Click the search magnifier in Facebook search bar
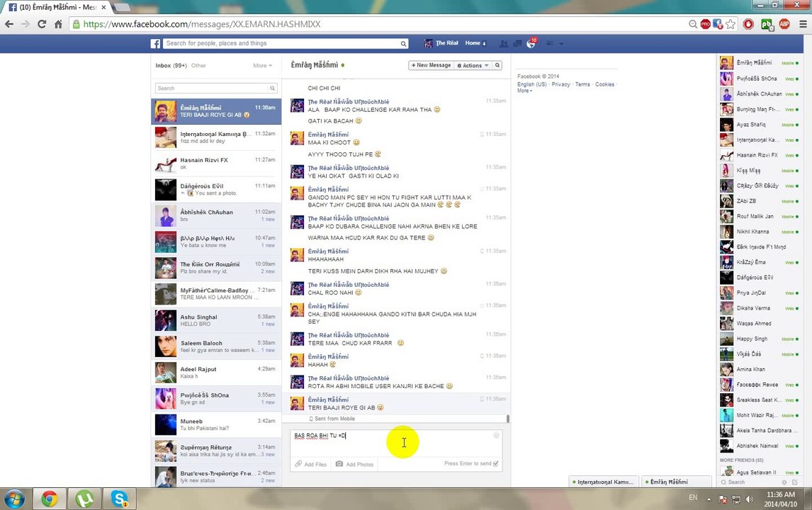This screenshot has width=812, height=510. tap(403, 44)
